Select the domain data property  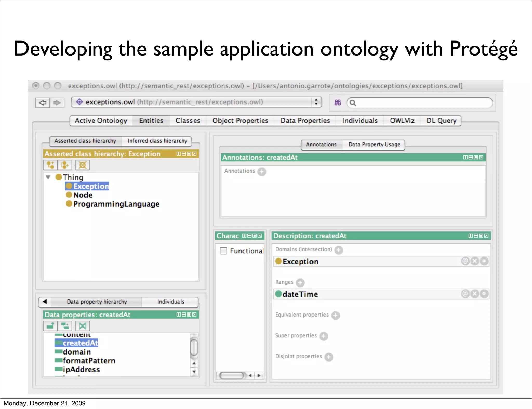(x=73, y=352)
